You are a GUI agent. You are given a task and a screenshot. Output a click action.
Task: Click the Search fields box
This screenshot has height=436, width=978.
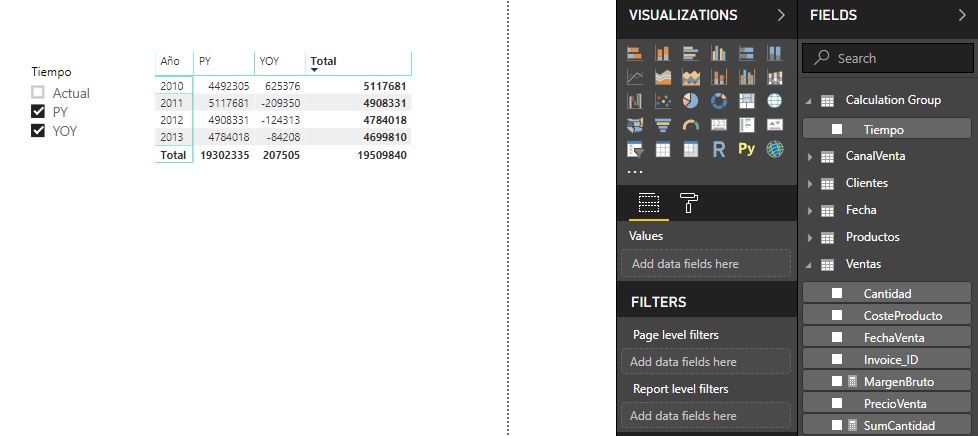(888, 58)
